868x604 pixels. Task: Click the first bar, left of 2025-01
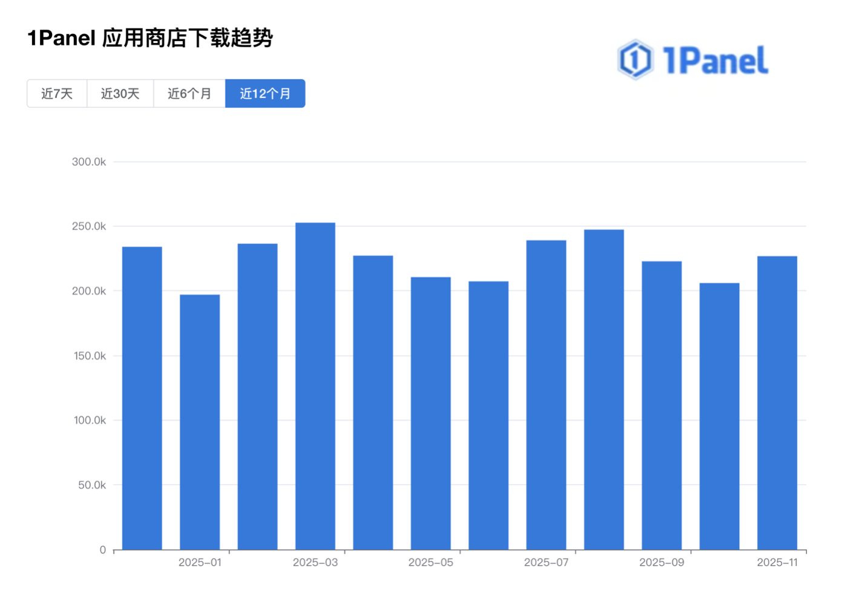click(142, 398)
